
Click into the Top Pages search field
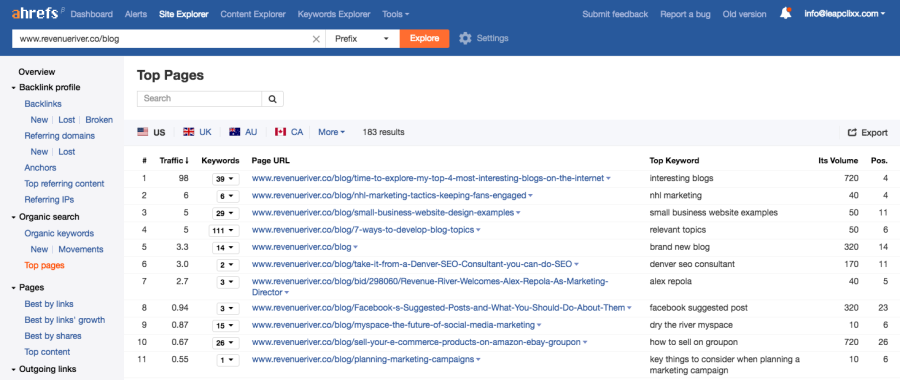pyautogui.click(x=200, y=99)
